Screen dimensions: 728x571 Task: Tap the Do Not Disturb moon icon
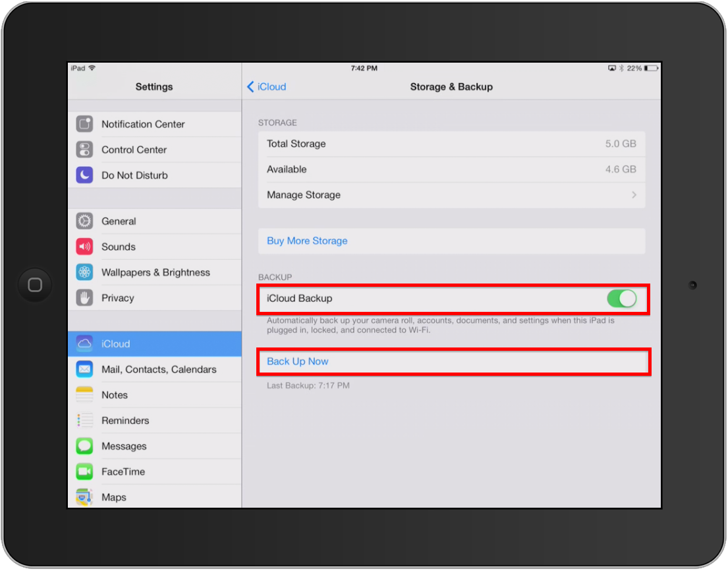pos(84,175)
